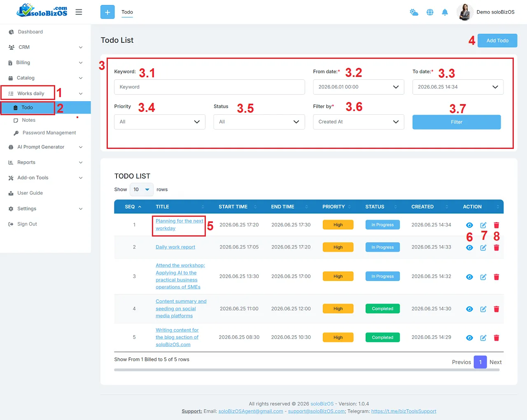Delete the Planning for the next workday todo
This screenshot has height=420, width=527.
click(x=497, y=225)
